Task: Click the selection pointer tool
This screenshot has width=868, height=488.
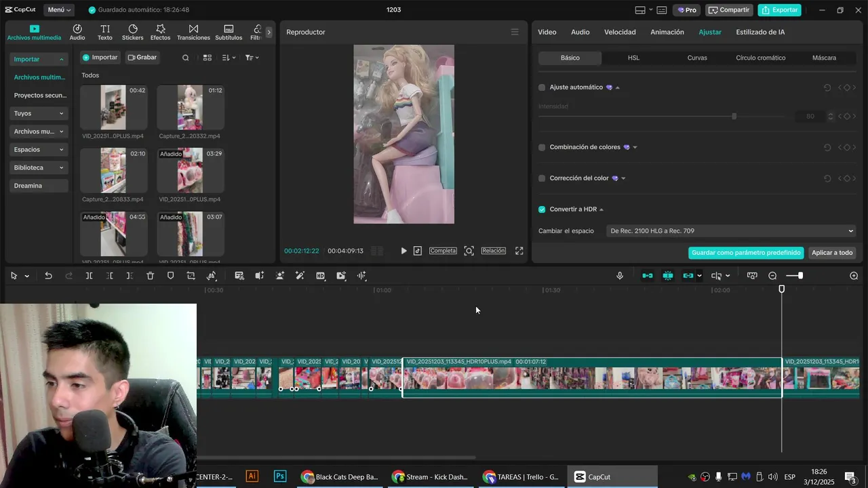Action: (x=14, y=276)
